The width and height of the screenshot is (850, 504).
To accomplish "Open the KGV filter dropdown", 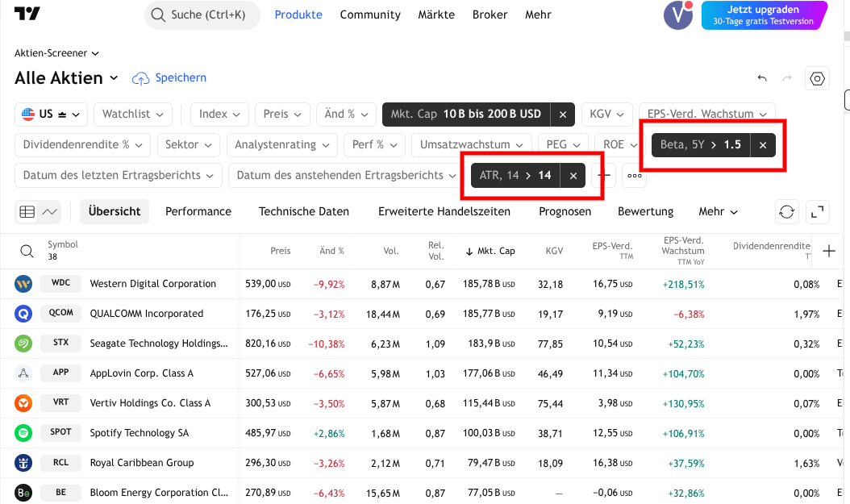I will coord(606,115).
